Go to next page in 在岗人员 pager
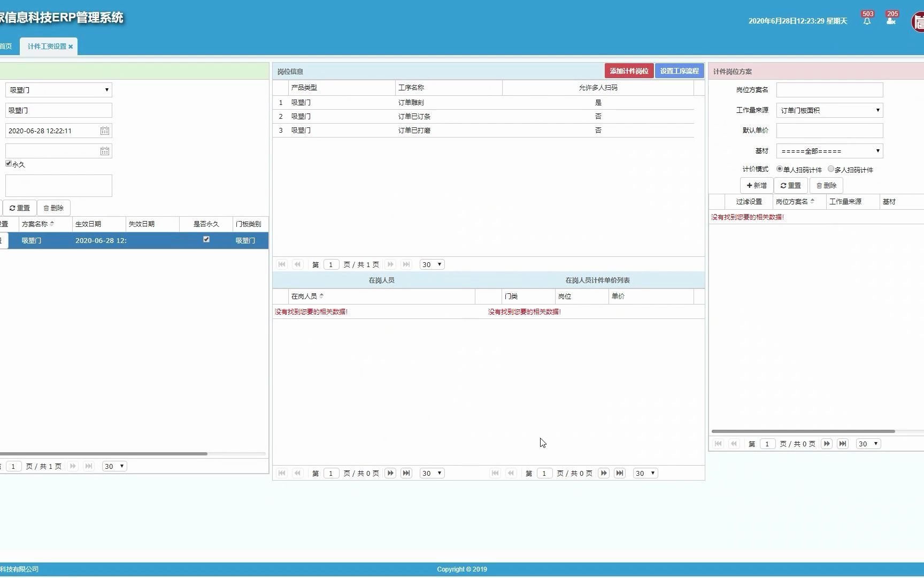 (390, 473)
